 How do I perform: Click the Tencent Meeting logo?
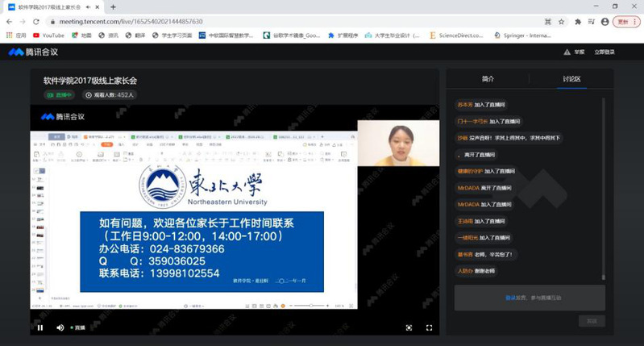coord(28,52)
